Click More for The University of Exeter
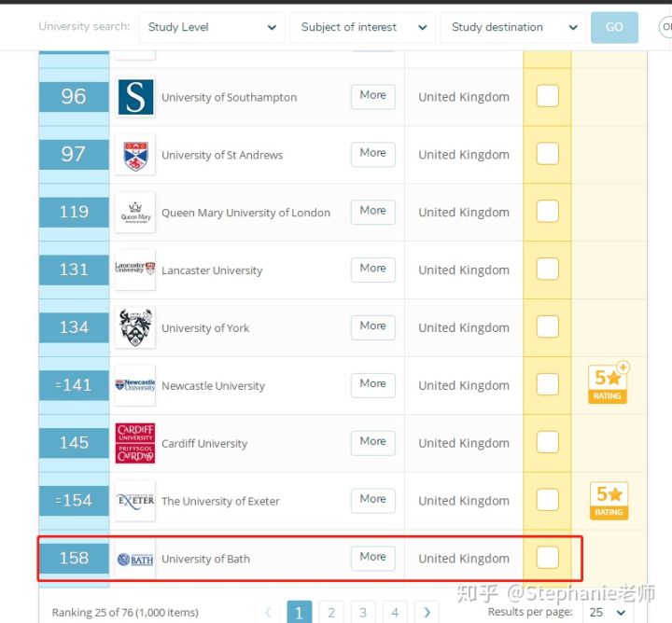The image size is (672, 623). click(372, 500)
